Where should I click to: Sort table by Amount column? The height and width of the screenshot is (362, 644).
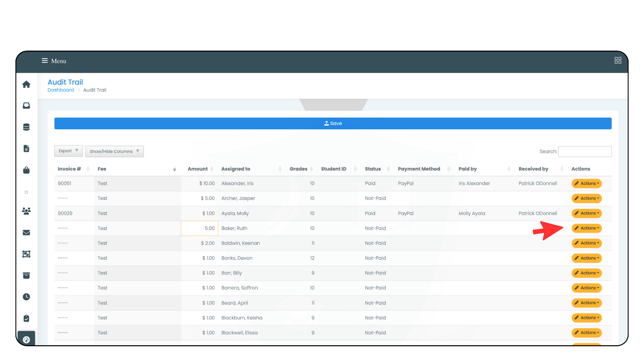(x=212, y=169)
